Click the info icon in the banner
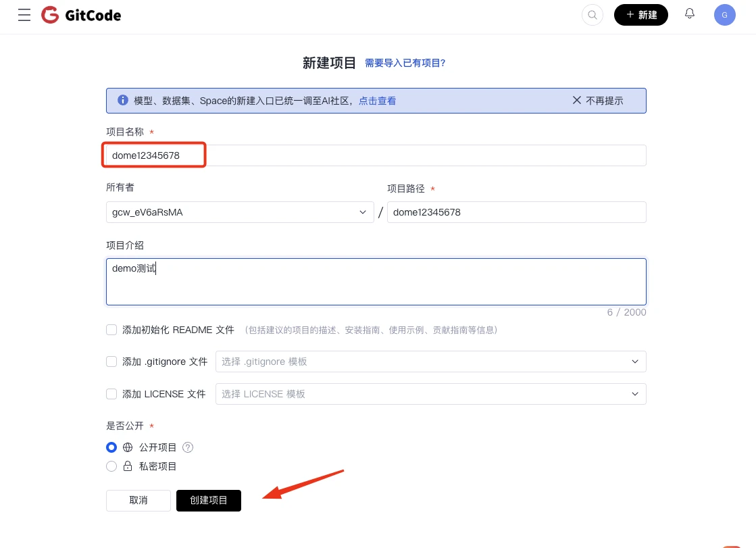 click(122, 99)
